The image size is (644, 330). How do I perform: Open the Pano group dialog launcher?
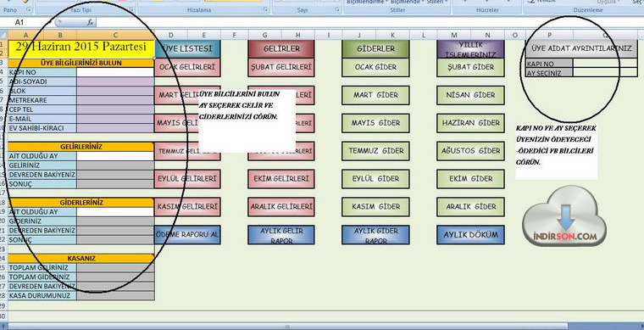pos(29,9)
